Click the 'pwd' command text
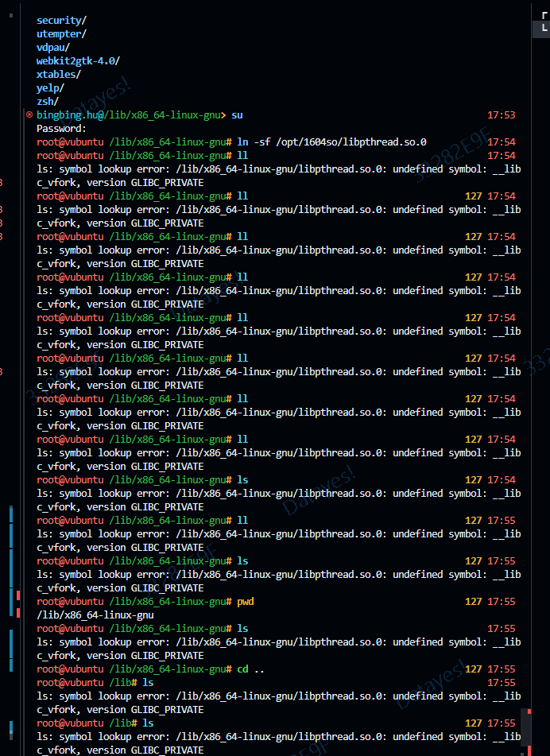 (245, 601)
